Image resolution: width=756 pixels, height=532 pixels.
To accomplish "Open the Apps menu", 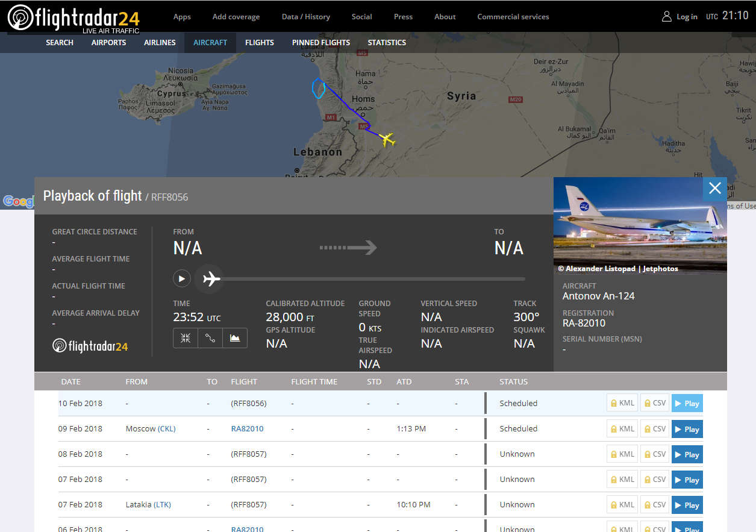I will 182,17.
